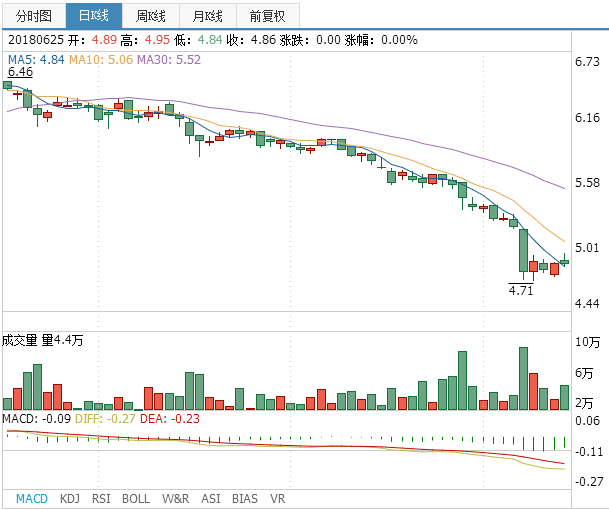This screenshot has width=609, height=510.
Task: Click the 6万 volume axis label
Action: click(x=584, y=373)
